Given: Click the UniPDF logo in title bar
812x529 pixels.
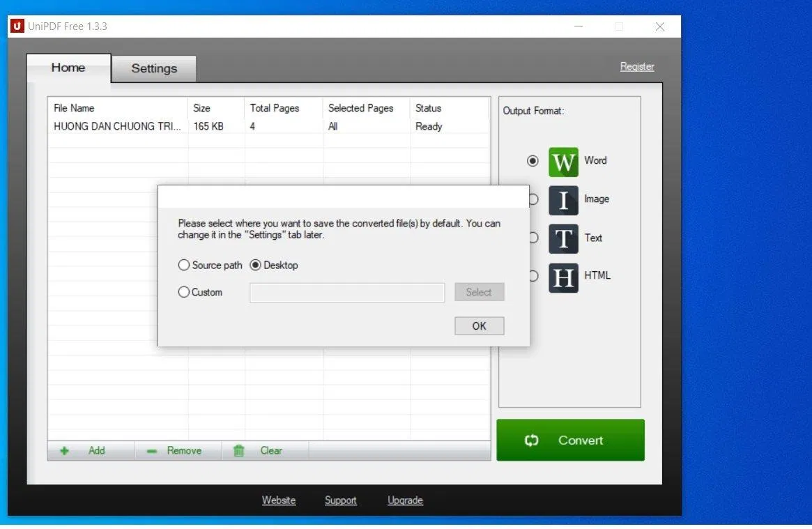Looking at the screenshot, I should pyautogui.click(x=17, y=26).
